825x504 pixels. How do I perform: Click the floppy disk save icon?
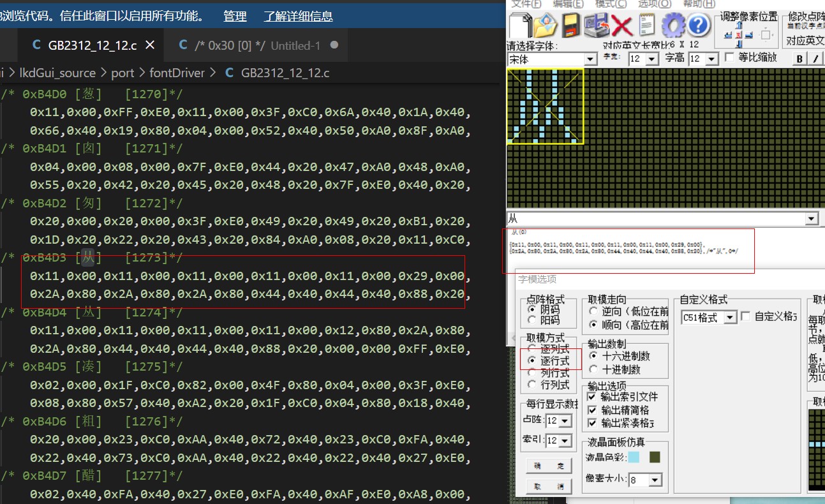click(x=572, y=26)
